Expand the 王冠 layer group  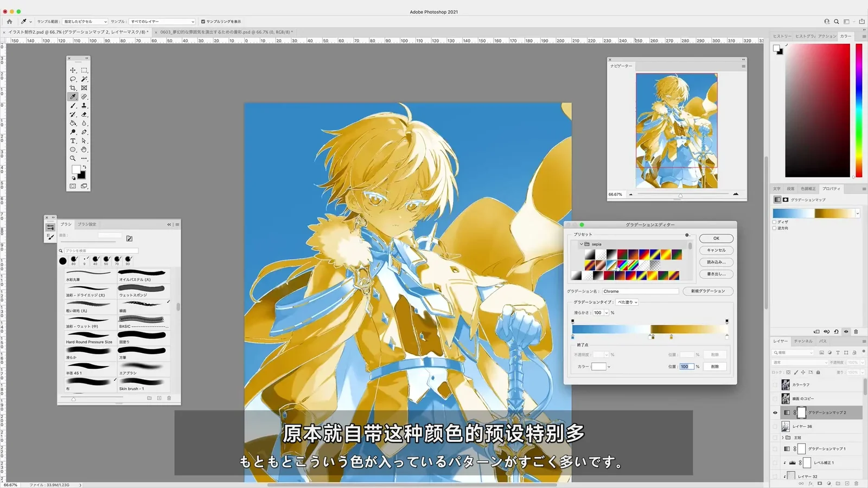tap(782, 438)
